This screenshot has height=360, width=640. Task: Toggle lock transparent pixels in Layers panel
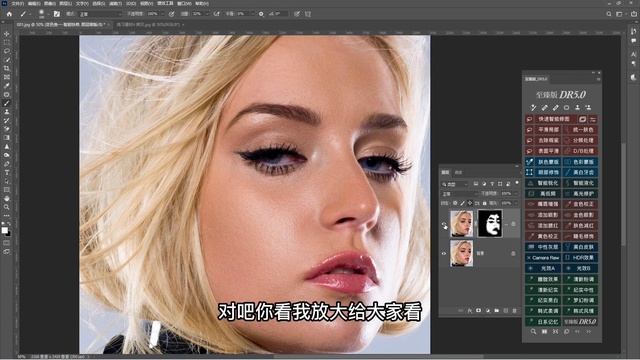pos(455,203)
